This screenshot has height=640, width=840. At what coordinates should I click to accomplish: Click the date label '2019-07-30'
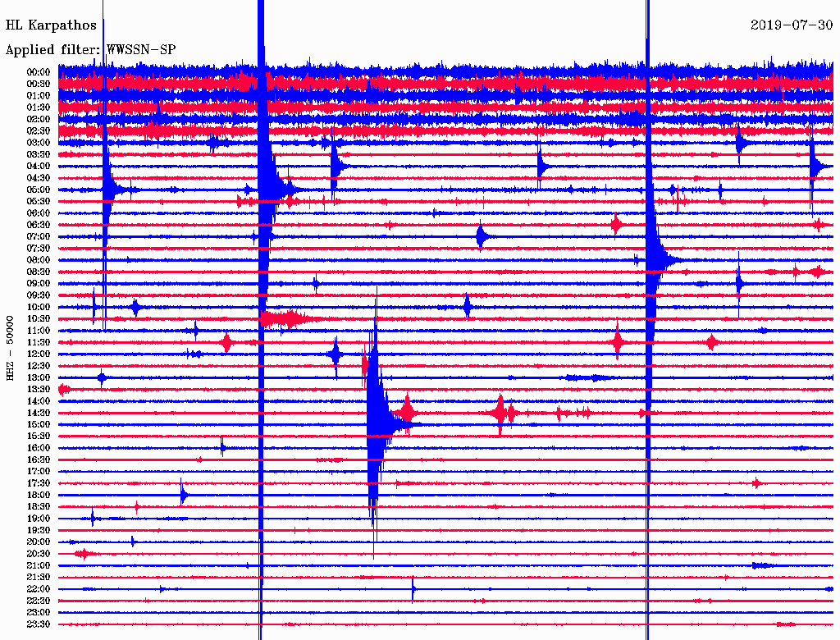point(792,25)
